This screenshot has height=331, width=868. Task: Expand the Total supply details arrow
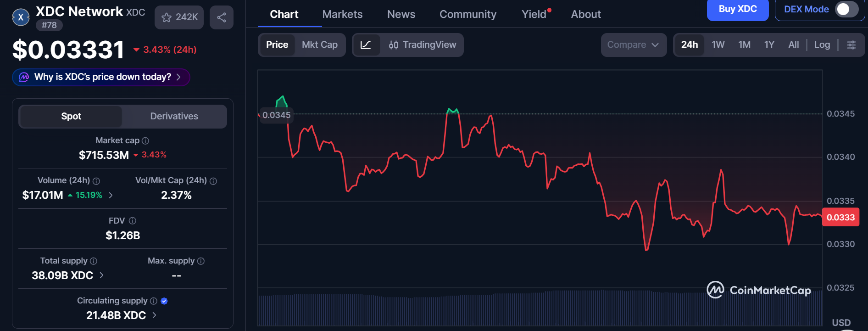point(101,275)
